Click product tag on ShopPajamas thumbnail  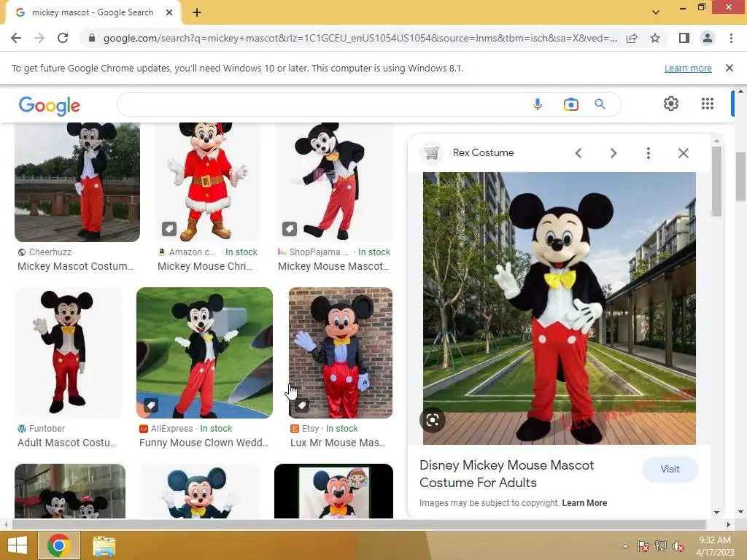(x=289, y=229)
